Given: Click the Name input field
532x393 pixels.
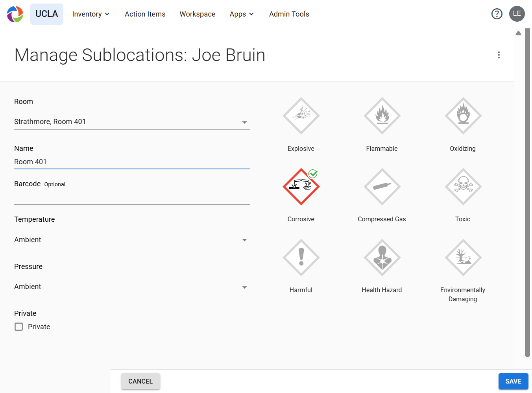Looking at the screenshot, I should pos(132,162).
